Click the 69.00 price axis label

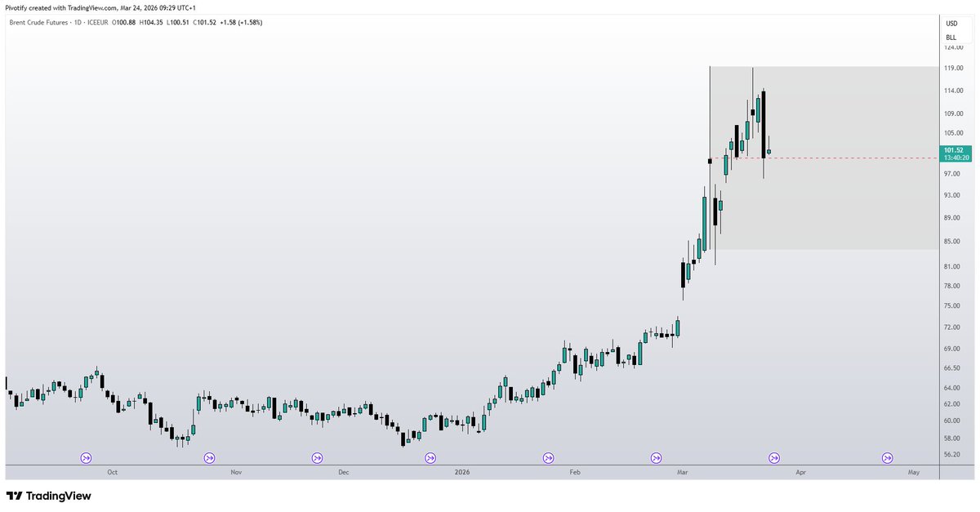tap(952, 349)
